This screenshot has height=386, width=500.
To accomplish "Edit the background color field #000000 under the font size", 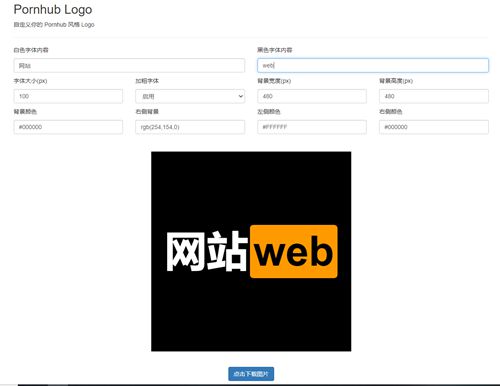I will click(x=68, y=127).
